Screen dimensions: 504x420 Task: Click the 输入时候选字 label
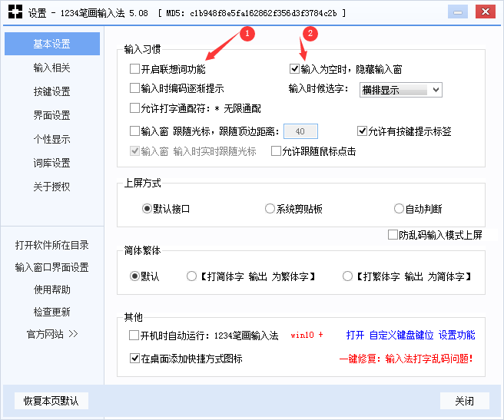pos(318,88)
